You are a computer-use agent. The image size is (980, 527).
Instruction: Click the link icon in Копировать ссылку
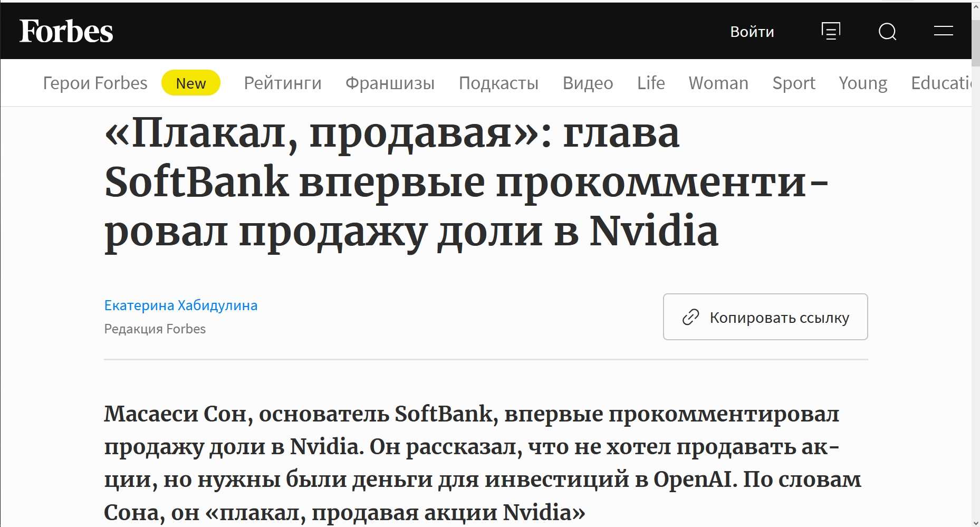(690, 317)
